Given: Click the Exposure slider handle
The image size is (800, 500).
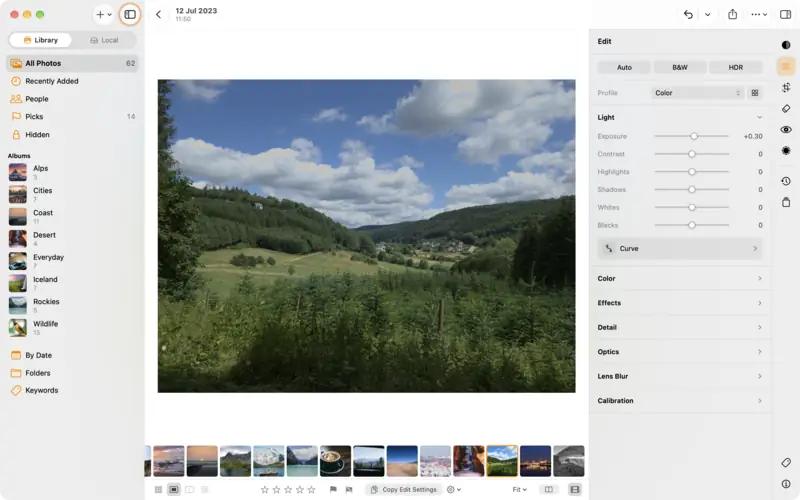Looking at the screenshot, I should [694, 136].
